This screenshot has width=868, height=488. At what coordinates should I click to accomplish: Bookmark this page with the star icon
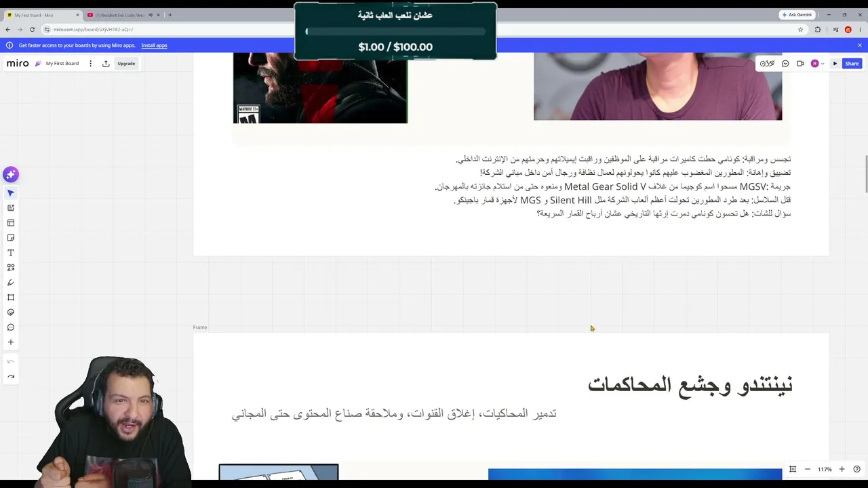tap(800, 30)
